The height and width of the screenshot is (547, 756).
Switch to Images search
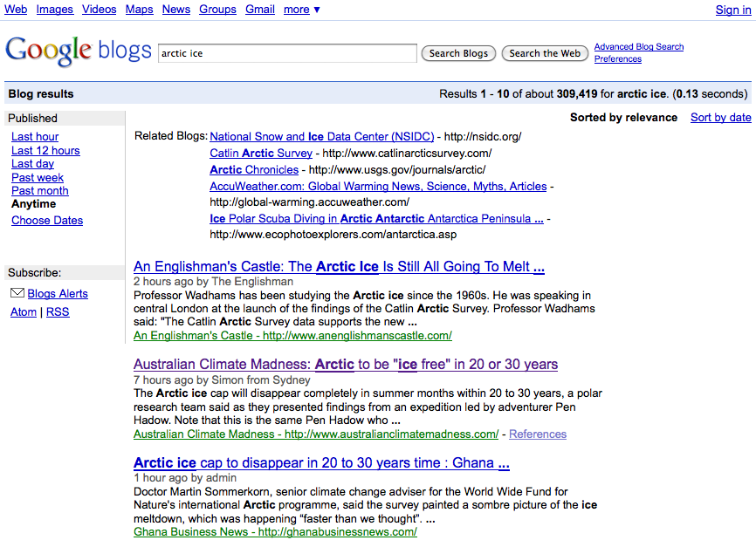click(x=54, y=10)
